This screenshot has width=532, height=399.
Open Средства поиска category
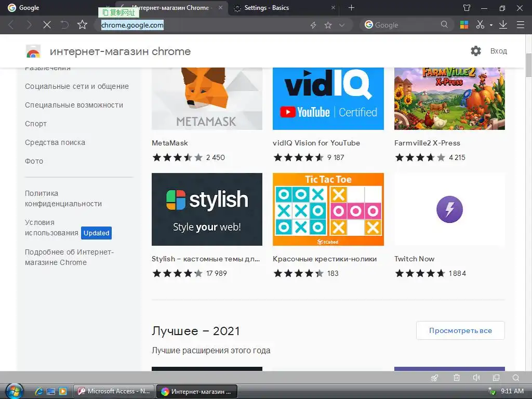pos(55,142)
